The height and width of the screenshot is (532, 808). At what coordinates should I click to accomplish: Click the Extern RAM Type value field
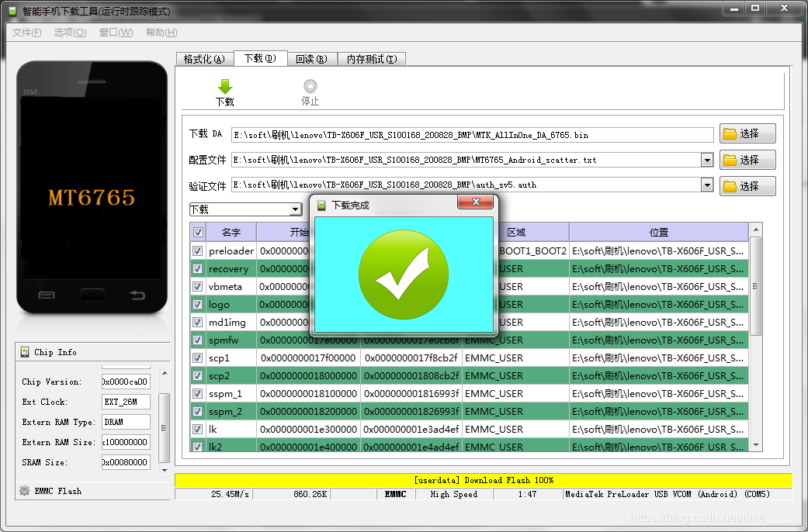coord(127,422)
